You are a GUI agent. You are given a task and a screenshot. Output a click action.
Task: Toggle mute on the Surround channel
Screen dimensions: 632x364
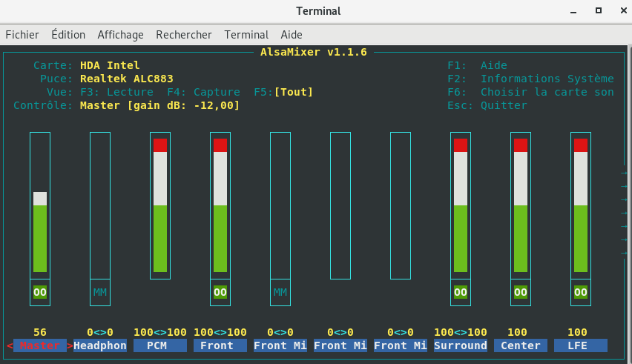tap(461, 292)
